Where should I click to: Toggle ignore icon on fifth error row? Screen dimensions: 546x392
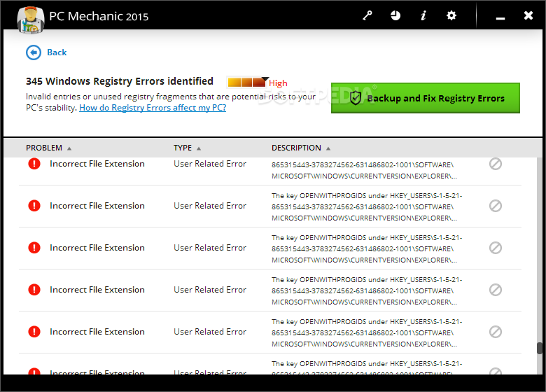[x=495, y=332]
